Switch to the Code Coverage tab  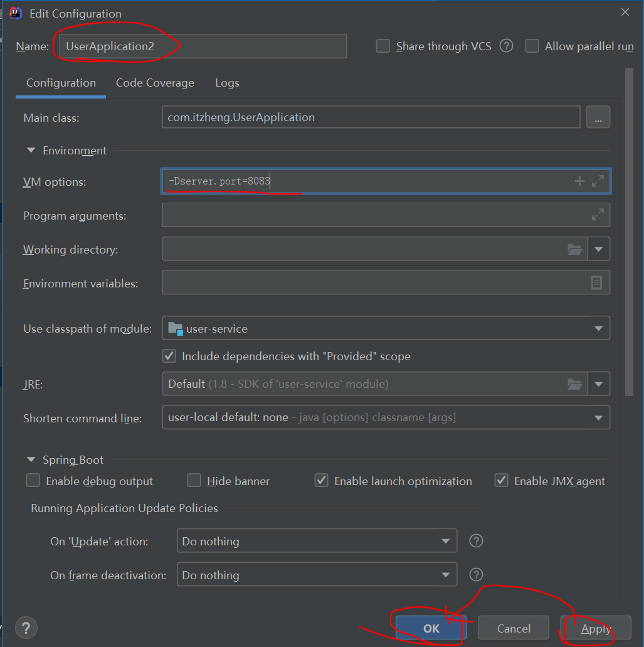[155, 83]
